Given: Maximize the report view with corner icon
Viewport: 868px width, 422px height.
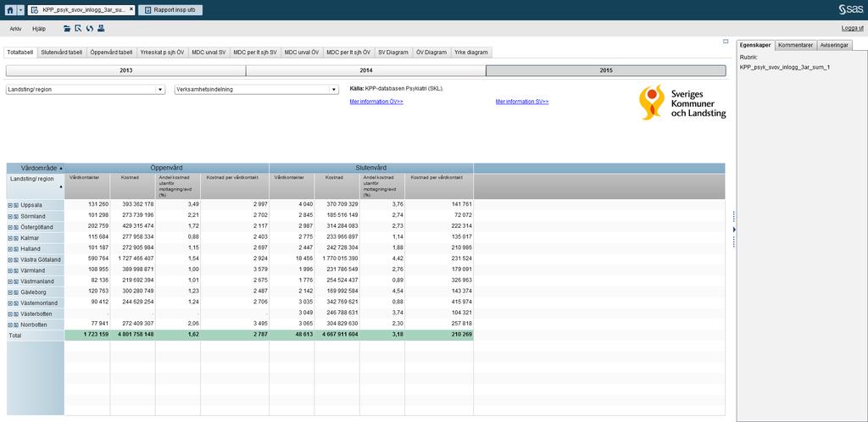Looking at the screenshot, I should click(x=726, y=42).
